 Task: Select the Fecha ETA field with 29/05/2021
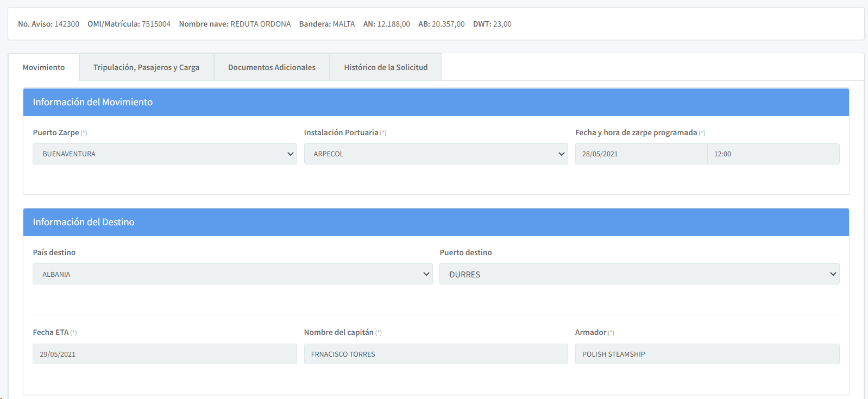(x=165, y=354)
